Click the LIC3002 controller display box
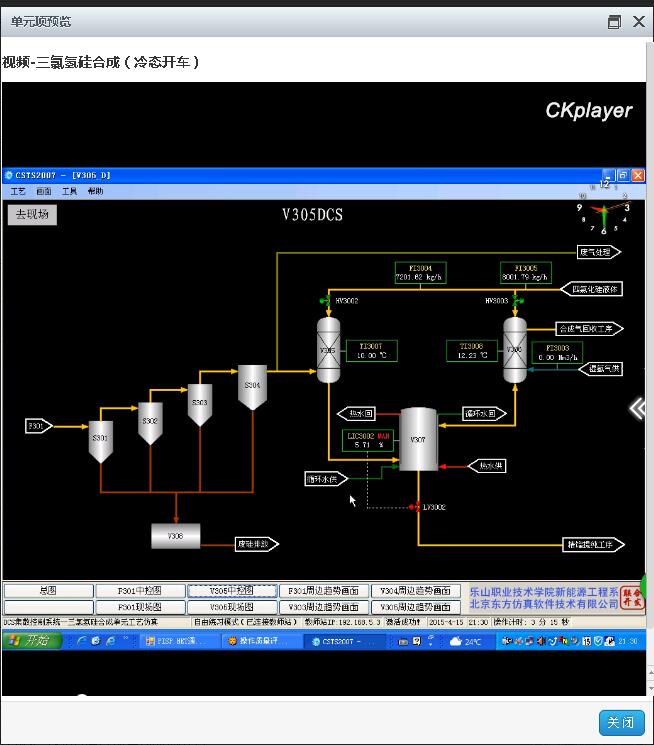This screenshot has height=745, width=654. [x=369, y=439]
